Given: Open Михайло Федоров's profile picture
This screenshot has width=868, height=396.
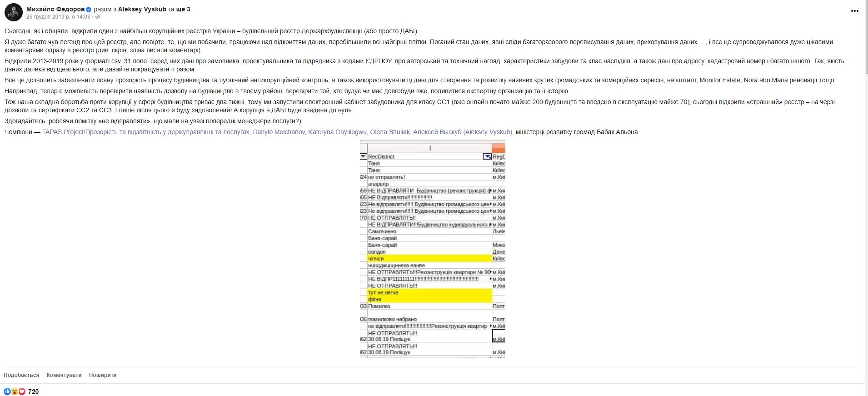Looking at the screenshot, I should click(14, 12).
